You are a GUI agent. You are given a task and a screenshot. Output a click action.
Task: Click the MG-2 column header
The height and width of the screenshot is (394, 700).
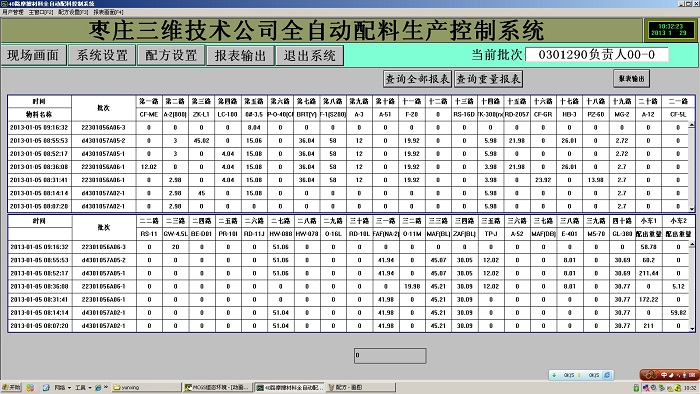(x=622, y=114)
